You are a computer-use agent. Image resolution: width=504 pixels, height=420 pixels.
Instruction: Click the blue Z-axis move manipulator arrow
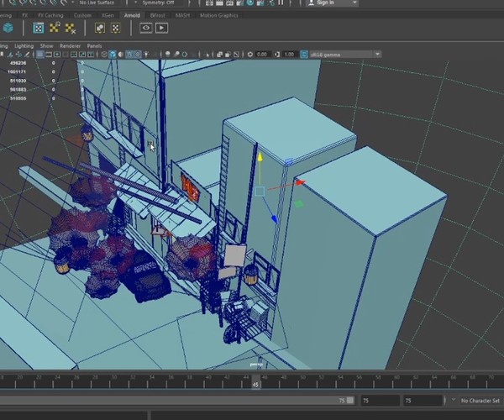[274, 219]
